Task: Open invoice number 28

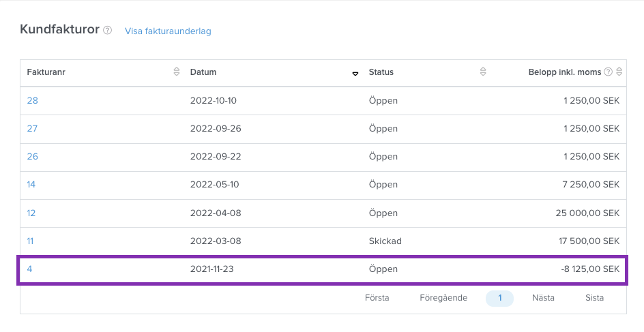Action: coord(33,100)
